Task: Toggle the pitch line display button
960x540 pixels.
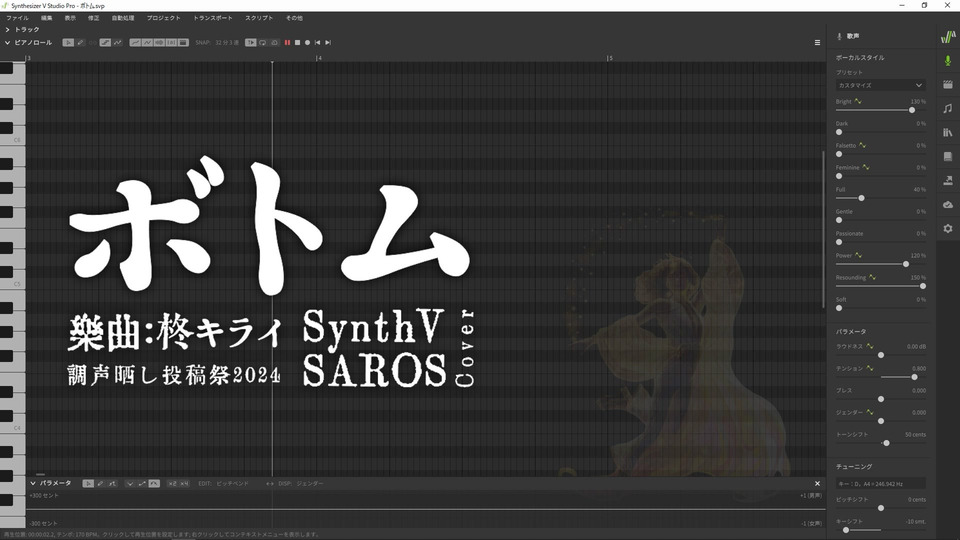Action: coord(135,43)
